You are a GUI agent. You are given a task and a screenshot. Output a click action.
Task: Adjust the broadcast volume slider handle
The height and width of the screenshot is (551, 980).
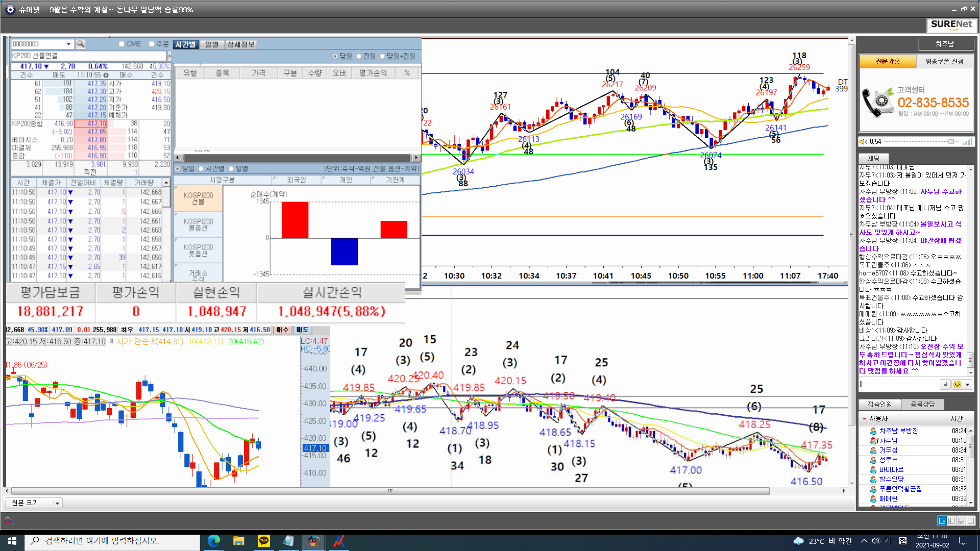pyautogui.click(x=950, y=142)
